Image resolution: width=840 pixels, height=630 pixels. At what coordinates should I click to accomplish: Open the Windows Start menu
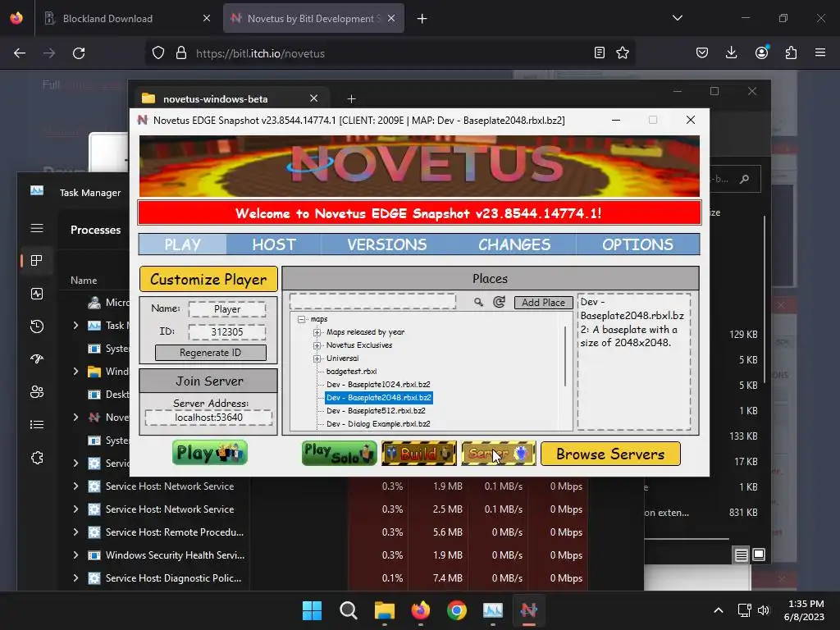(312, 610)
